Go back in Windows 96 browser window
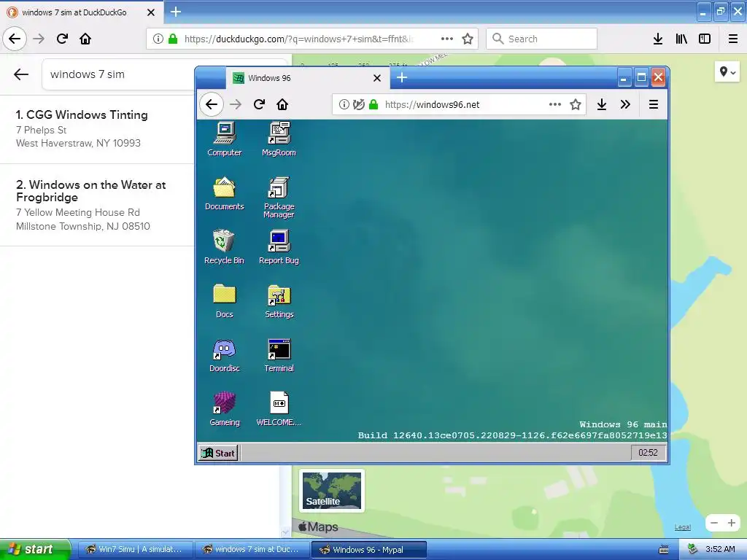This screenshot has height=560, width=747. (x=212, y=104)
